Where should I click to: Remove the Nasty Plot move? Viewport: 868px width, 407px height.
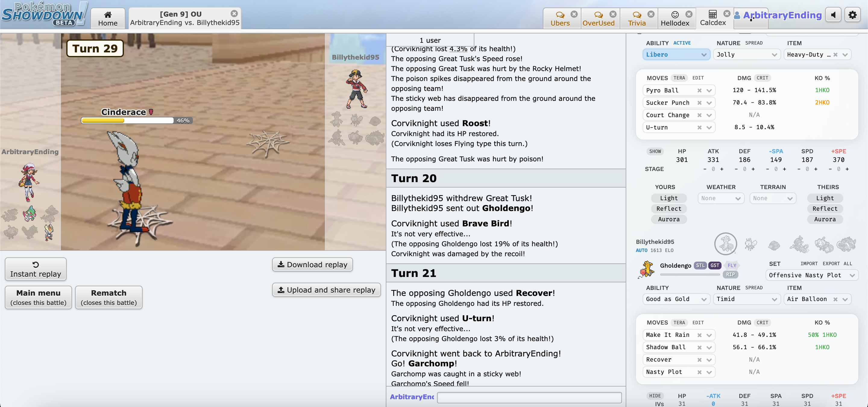700,372
